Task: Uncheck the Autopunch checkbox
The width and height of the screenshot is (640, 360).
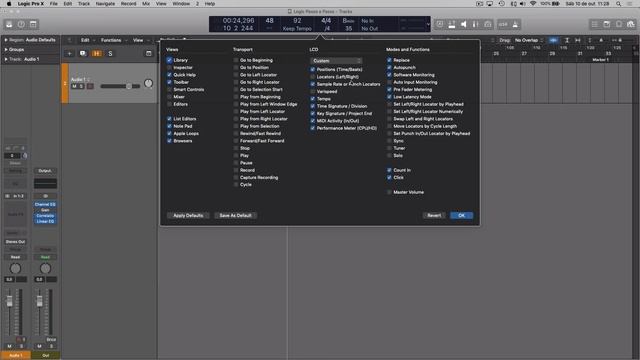Action: tap(389, 67)
